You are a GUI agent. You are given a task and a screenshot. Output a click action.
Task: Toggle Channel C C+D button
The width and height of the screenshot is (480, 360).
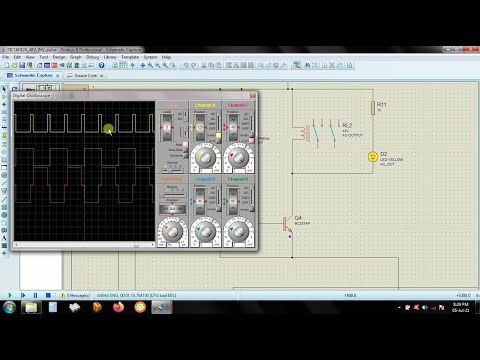pos(252,141)
